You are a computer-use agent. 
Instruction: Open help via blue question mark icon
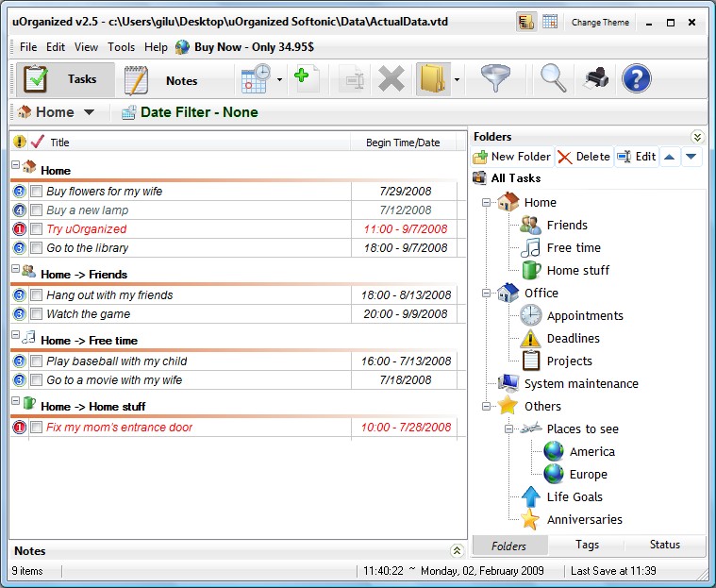[x=638, y=79]
